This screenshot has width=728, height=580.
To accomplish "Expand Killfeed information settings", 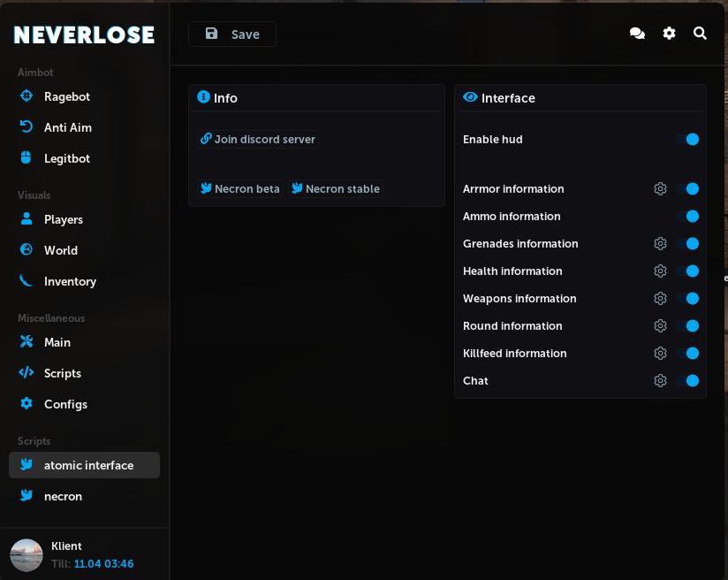I will (660, 353).
